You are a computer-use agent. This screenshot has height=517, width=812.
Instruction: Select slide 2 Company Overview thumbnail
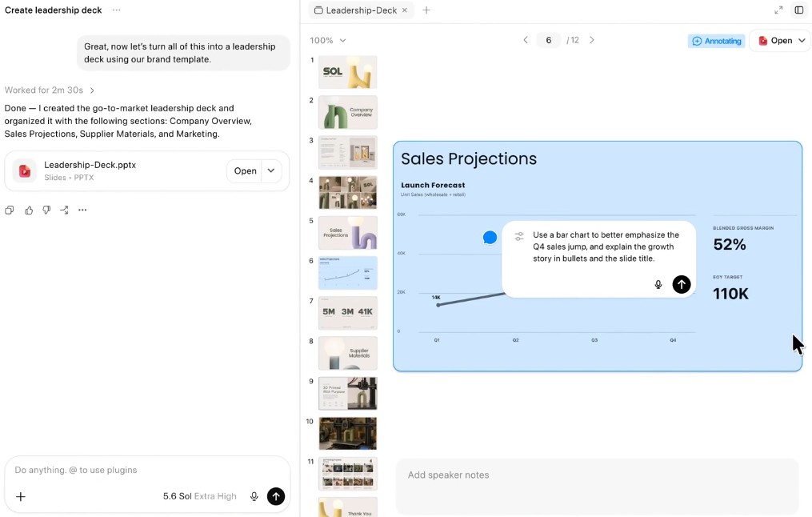tap(347, 112)
